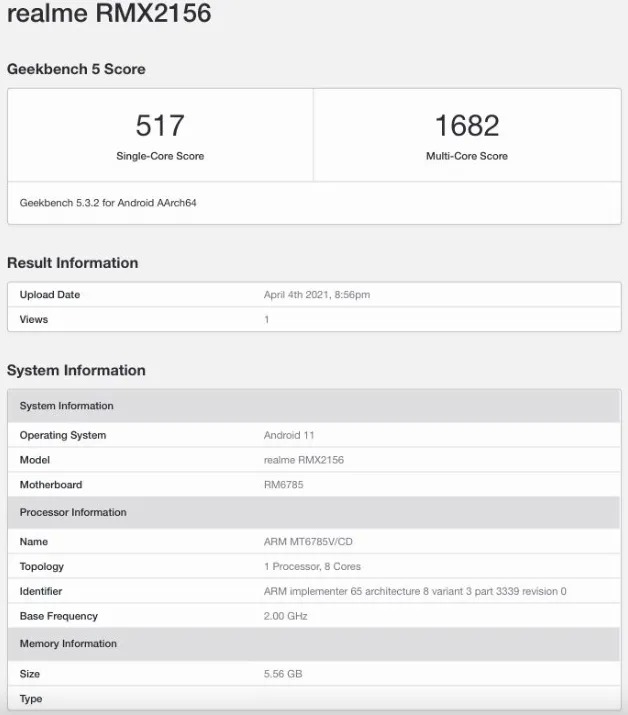Click the Type row label
The height and width of the screenshot is (715, 628).
[x=31, y=699]
